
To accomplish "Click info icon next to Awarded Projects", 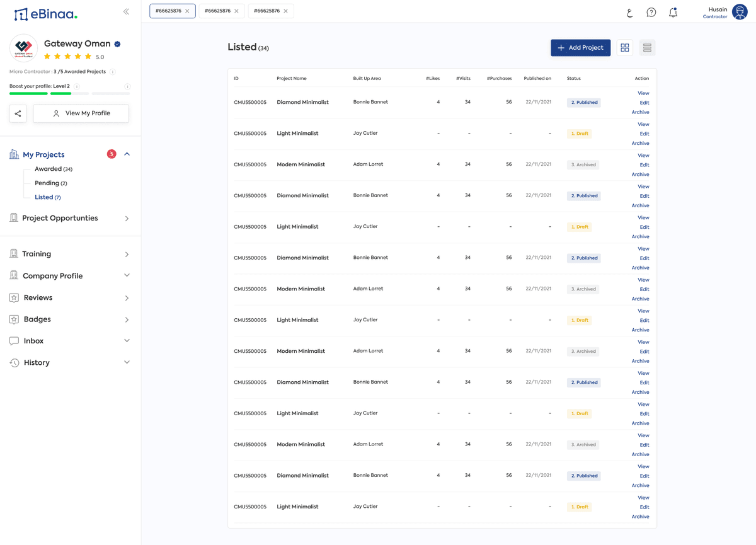I will [112, 72].
